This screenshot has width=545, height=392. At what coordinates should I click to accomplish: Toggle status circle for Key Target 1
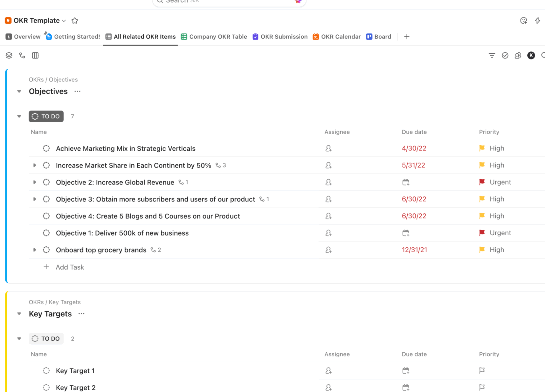[46, 370]
